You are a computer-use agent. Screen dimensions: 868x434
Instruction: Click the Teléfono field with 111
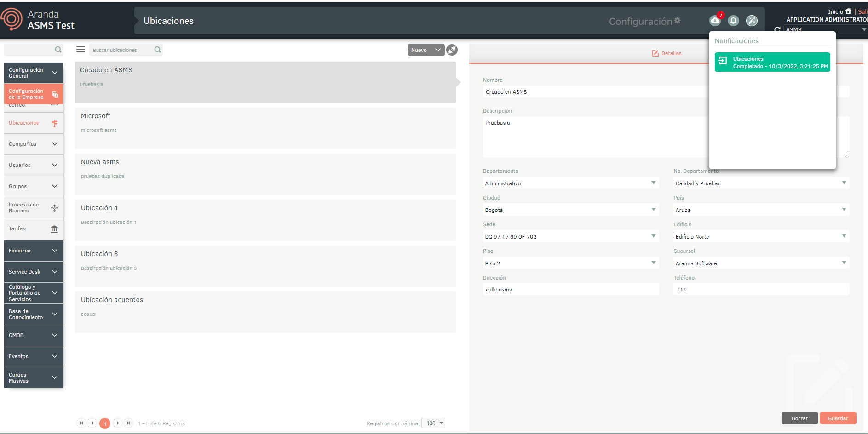(x=761, y=289)
